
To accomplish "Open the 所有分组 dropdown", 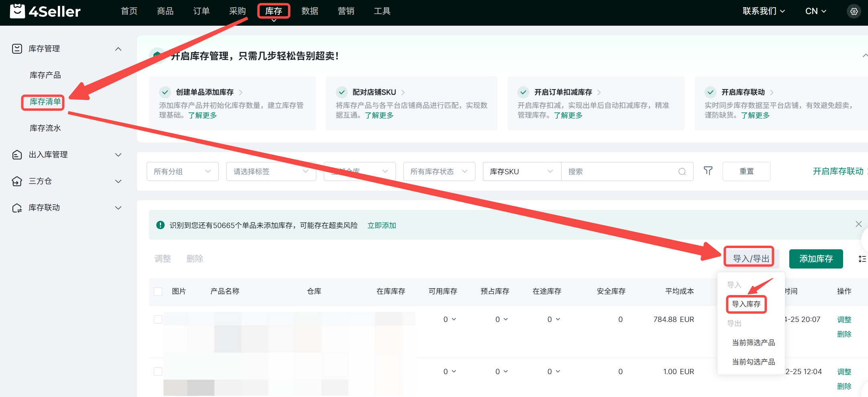I will (x=182, y=172).
